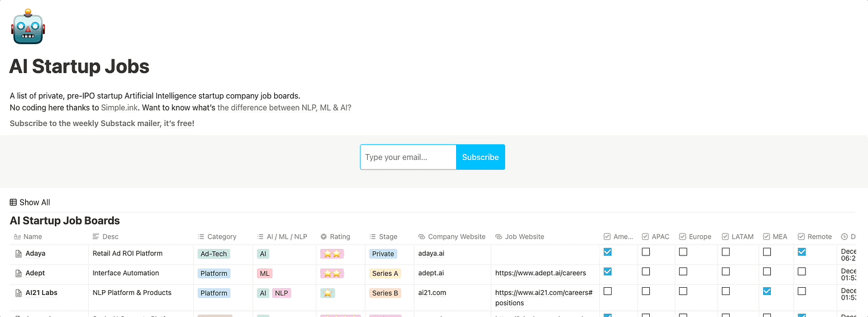Viewport: 868px width, 317px height.
Task: Click the LATAM column checkbox-type icon
Action: tap(726, 237)
